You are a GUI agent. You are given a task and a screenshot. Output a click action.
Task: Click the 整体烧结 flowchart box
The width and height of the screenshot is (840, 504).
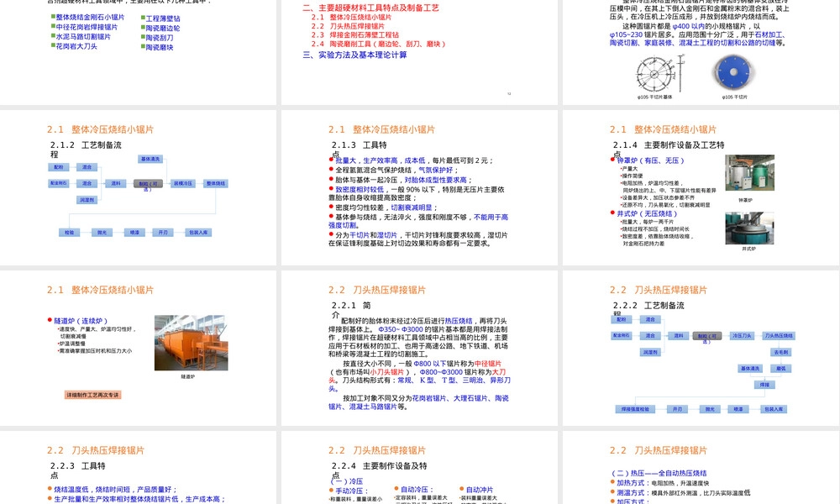(216, 184)
